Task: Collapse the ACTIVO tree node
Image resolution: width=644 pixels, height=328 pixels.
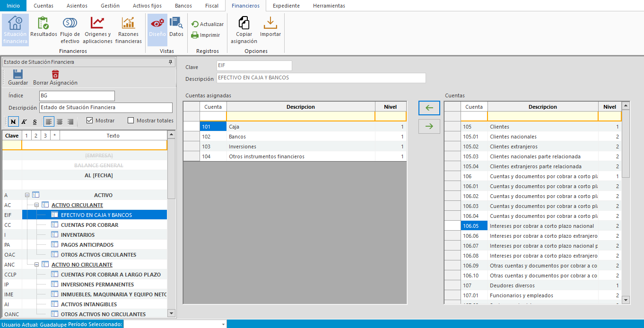Action: click(x=27, y=195)
